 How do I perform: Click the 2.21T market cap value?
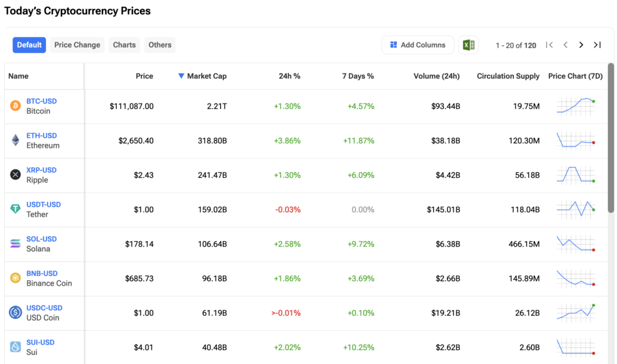click(x=217, y=106)
